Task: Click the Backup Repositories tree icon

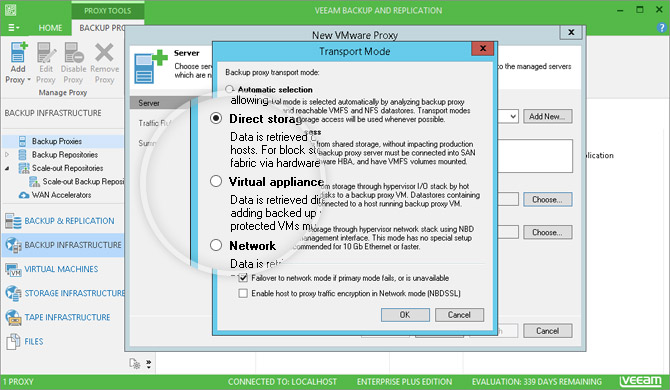Action: [x=22, y=155]
